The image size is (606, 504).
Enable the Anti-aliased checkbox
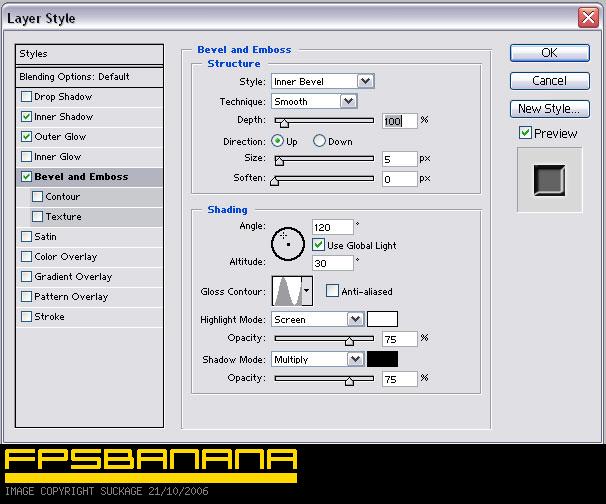click(x=332, y=291)
